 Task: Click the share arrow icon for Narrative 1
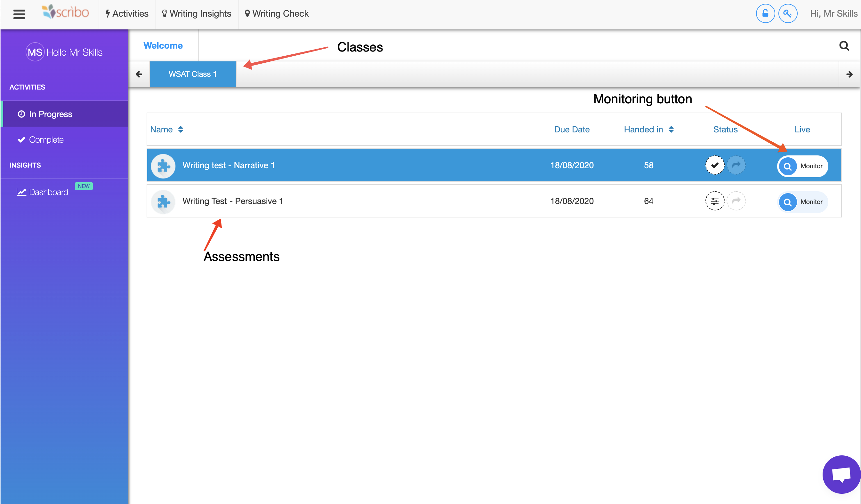(x=736, y=165)
